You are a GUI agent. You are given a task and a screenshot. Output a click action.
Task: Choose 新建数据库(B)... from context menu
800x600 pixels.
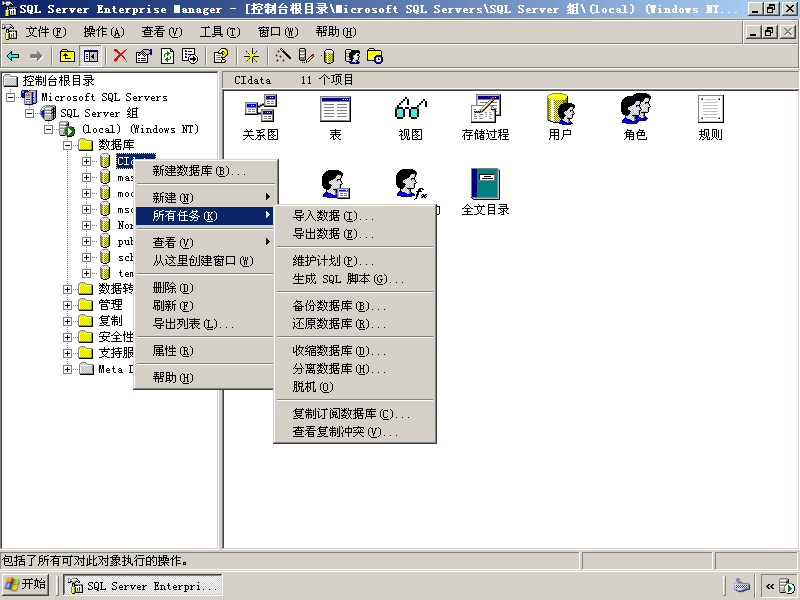(x=205, y=171)
